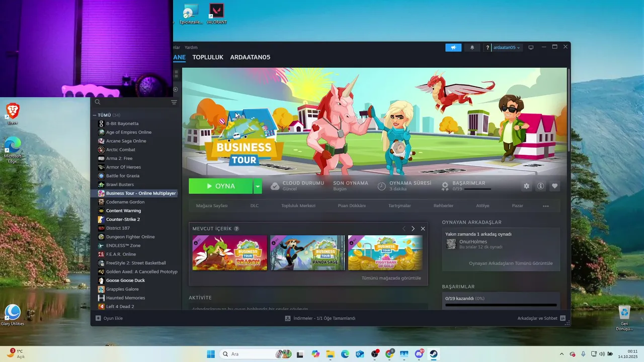Image resolution: width=644 pixels, height=362 pixels.
Task: Click the library search magnifier icon
Action: click(x=98, y=102)
